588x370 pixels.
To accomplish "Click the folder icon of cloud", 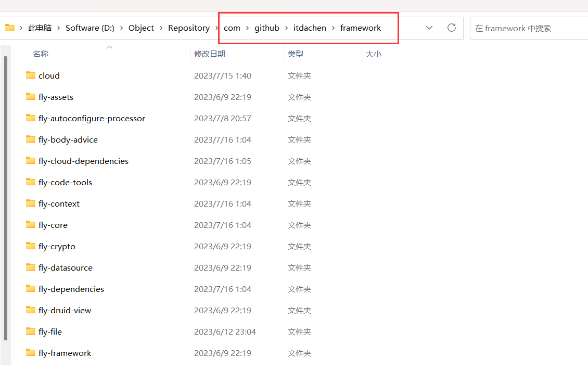I will [30, 75].
